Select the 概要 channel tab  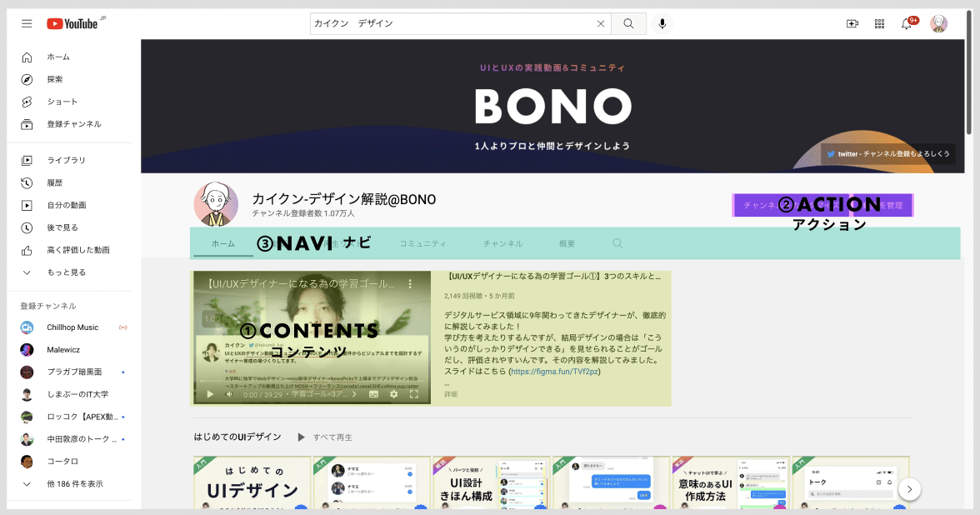click(x=567, y=243)
